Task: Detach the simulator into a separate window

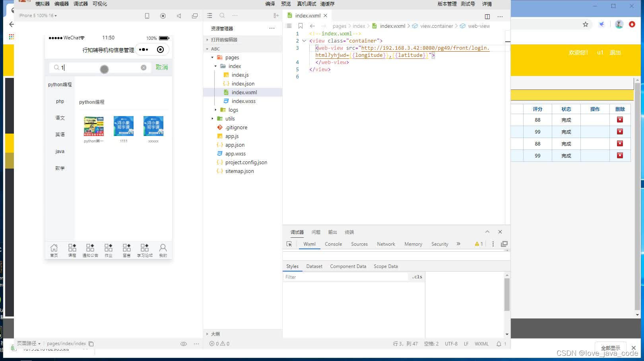Action: click(x=195, y=16)
